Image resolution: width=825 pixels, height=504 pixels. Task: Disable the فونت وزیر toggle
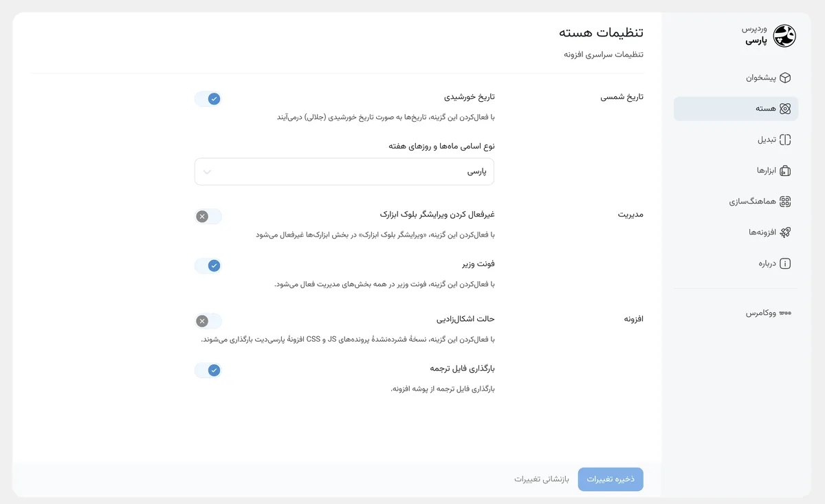click(x=208, y=265)
